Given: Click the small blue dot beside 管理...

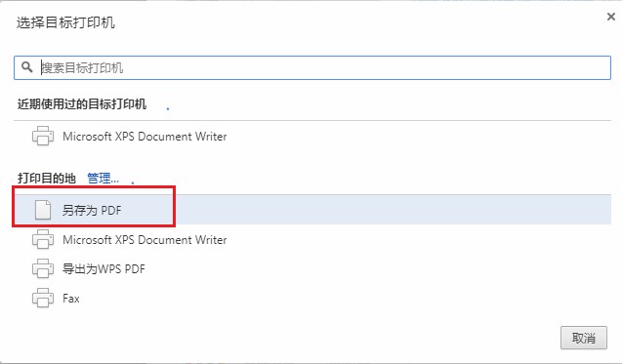Looking at the screenshot, I should 133,182.
